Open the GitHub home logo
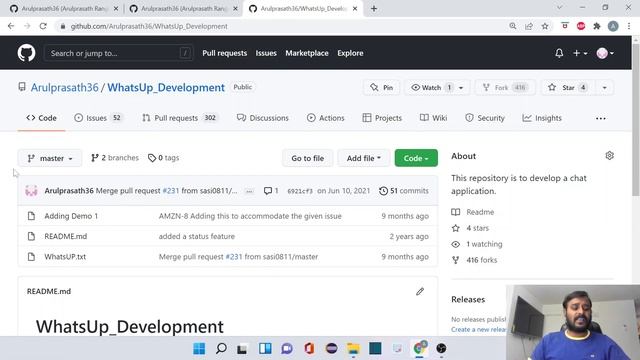640x360 pixels. (27, 53)
